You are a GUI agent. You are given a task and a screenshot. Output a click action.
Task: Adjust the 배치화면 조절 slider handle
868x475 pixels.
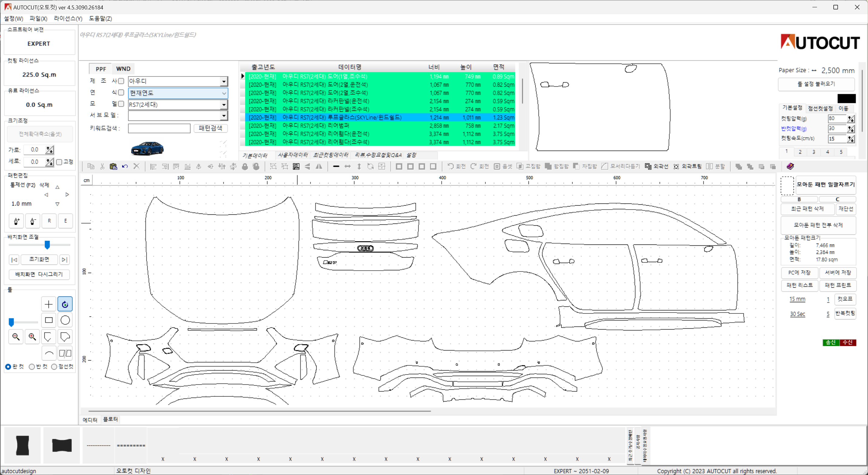point(47,245)
